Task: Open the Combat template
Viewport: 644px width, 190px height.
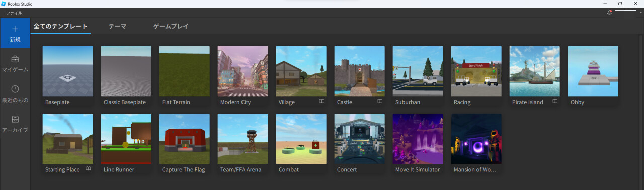Action: point(301,139)
